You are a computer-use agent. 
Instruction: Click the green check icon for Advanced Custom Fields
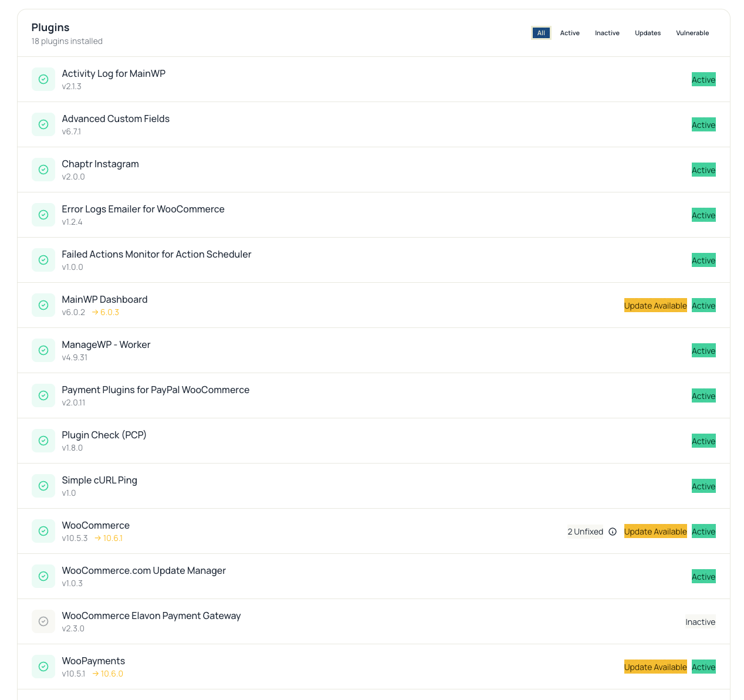[43, 124]
